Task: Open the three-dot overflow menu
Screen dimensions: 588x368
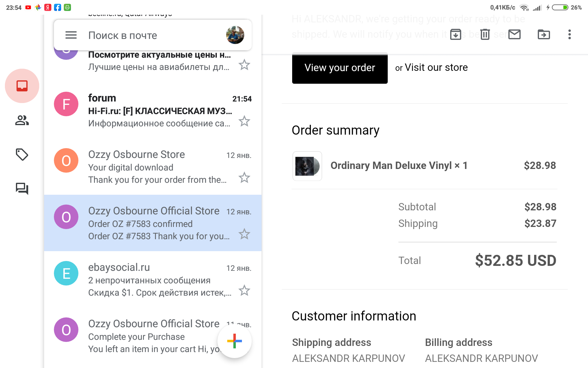Action: coord(569,34)
